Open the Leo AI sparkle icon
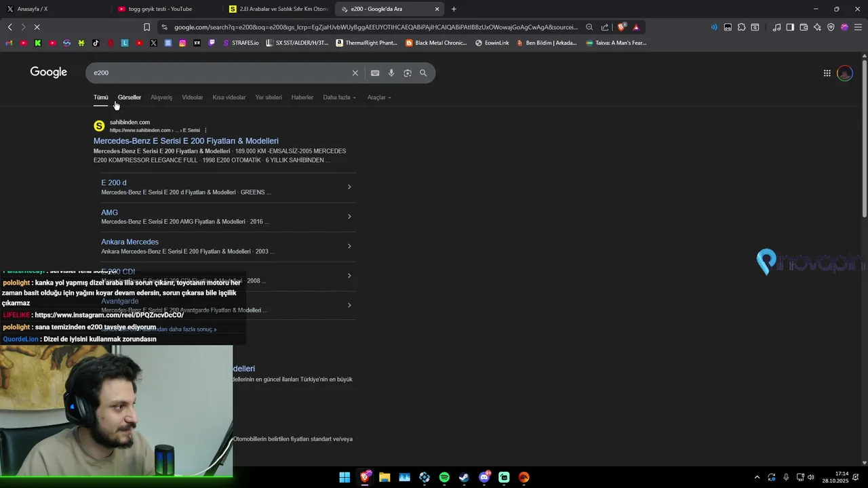 click(817, 27)
